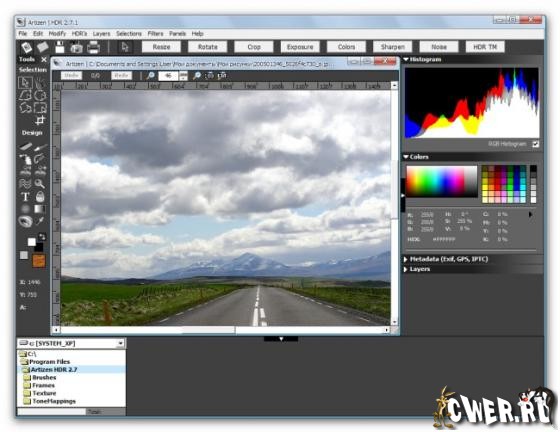Click the orange texture swatch in Tools
Viewport: 560px width, 432px height.
click(39, 261)
